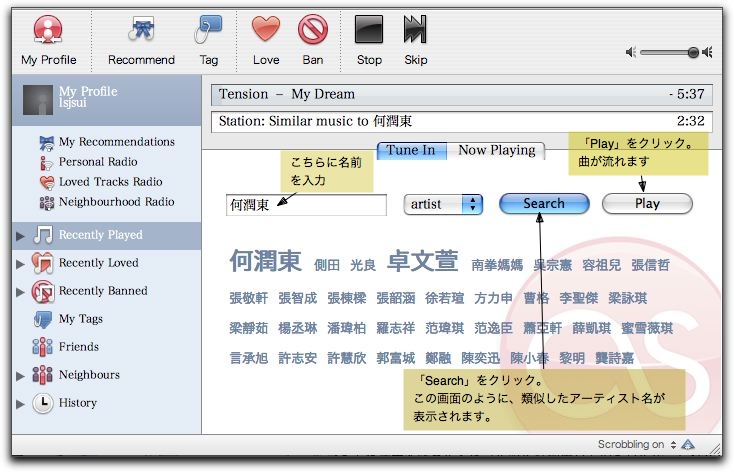
Task: Expand the Recently Loved disclosure triangle
Action: click(20, 264)
